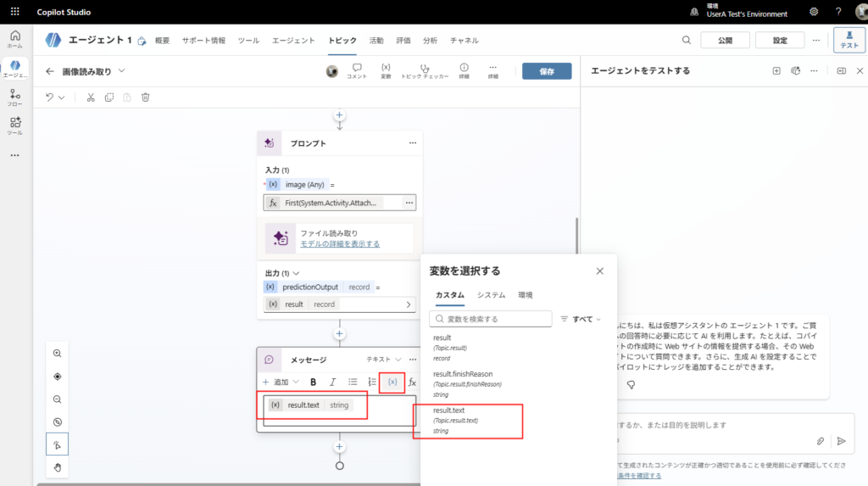Open the 詳細 info icon in the toolbar

point(464,71)
